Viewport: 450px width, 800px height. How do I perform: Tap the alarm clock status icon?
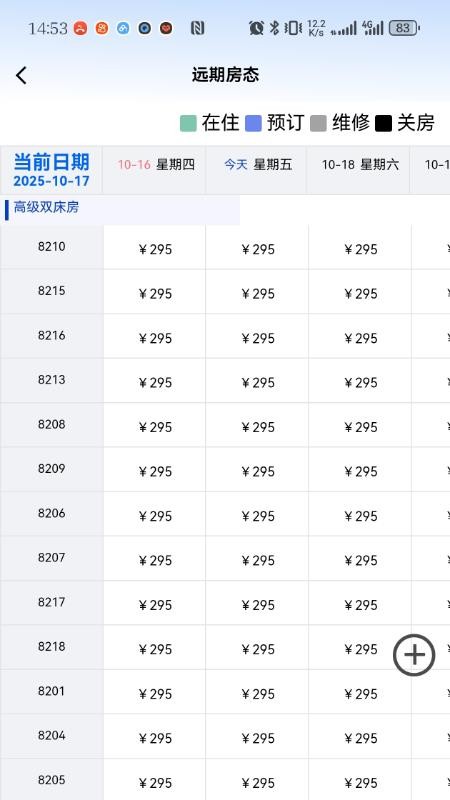pos(256,28)
